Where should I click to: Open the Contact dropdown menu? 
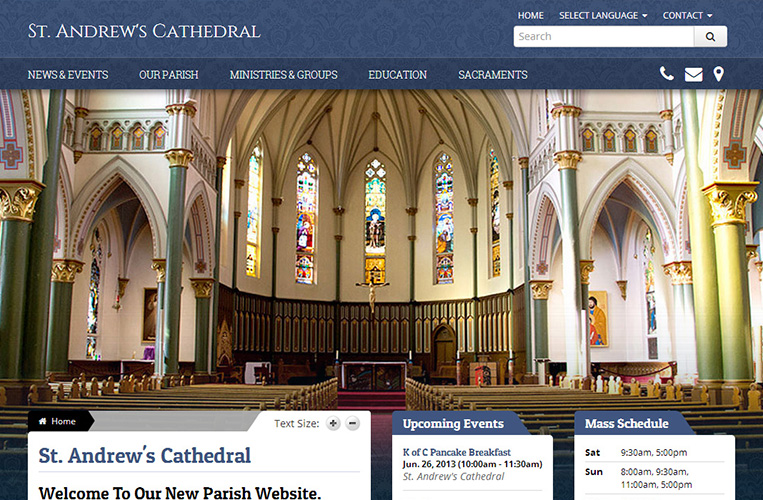pyautogui.click(x=687, y=16)
